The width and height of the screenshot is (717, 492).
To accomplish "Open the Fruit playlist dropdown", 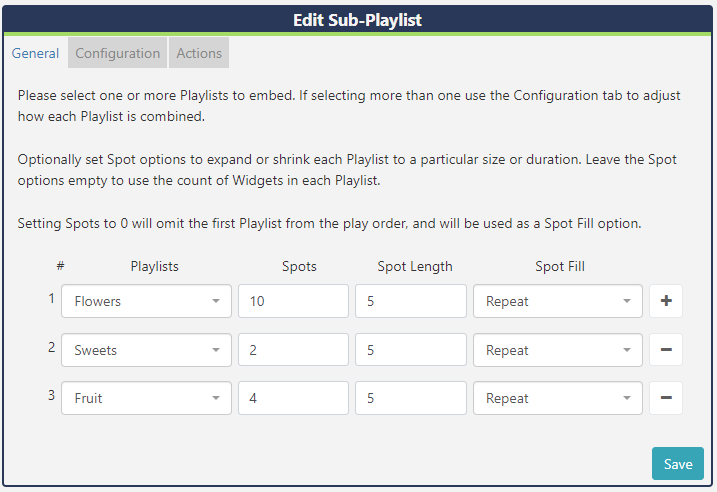I will pos(146,398).
